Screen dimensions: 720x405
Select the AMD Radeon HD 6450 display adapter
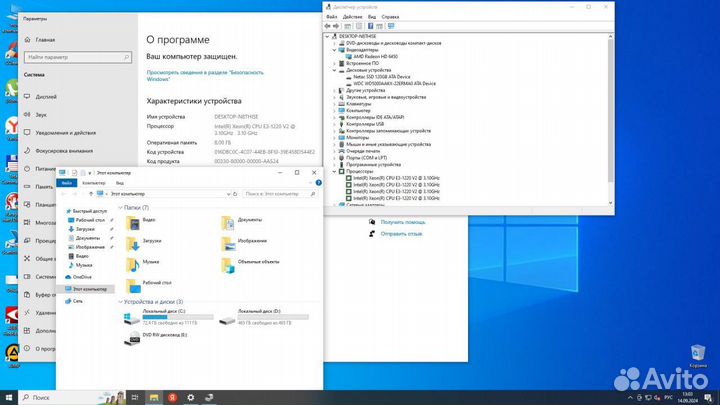click(376, 56)
